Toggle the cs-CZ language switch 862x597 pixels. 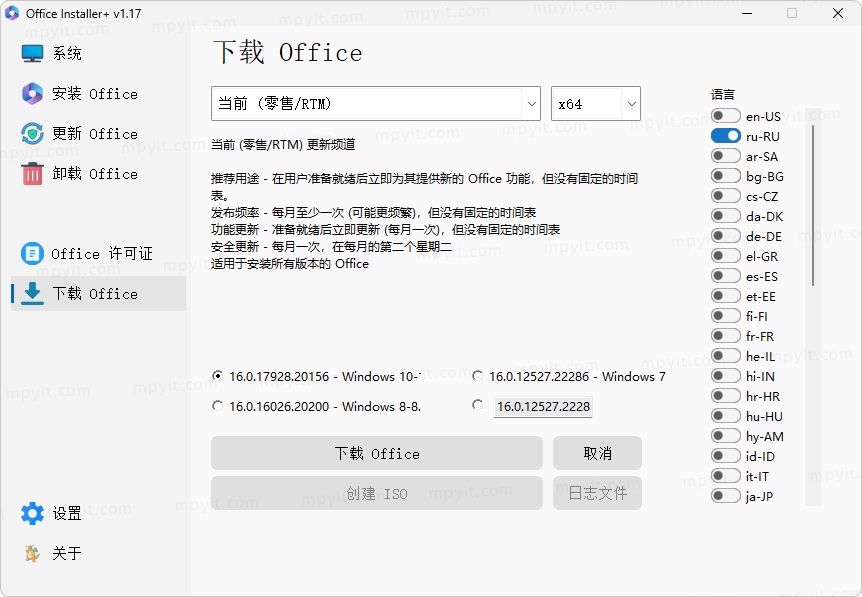pyautogui.click(x=726, y=196)
